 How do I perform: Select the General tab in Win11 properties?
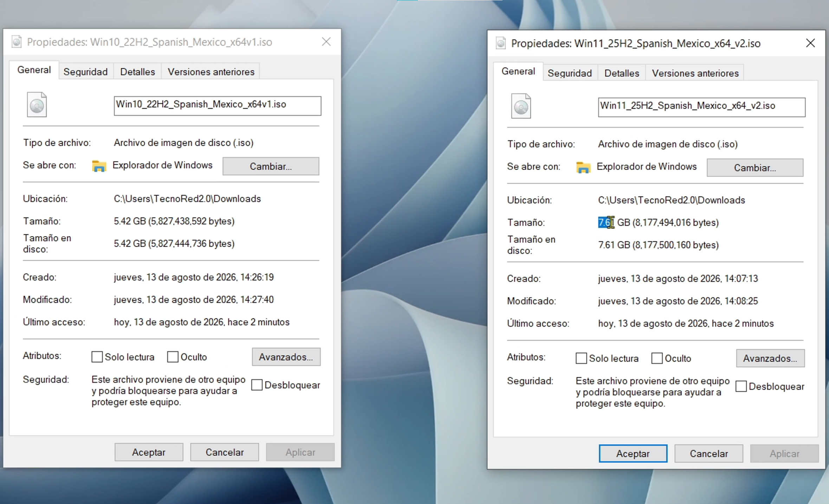[x=518, y=71]
